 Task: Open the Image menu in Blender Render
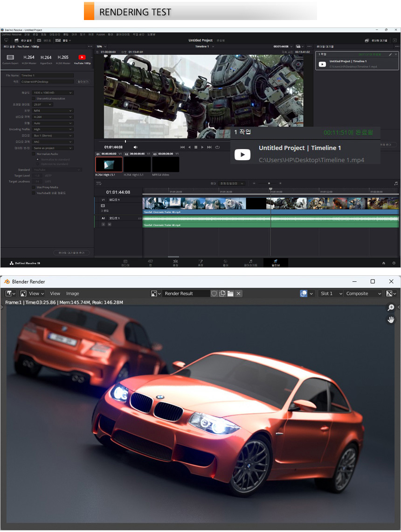(x=72, y=293)
